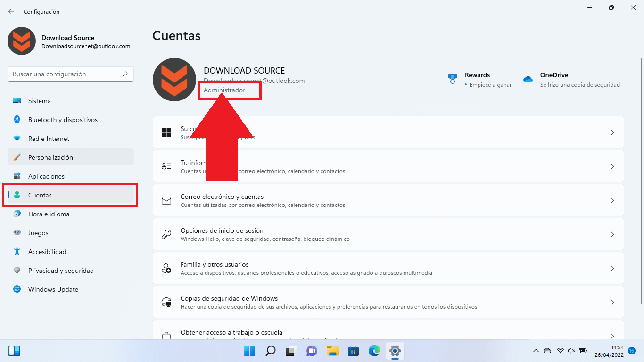Click the Cuentas person icon
Viewport: 644px width, 362px height.
coord(17,195)
